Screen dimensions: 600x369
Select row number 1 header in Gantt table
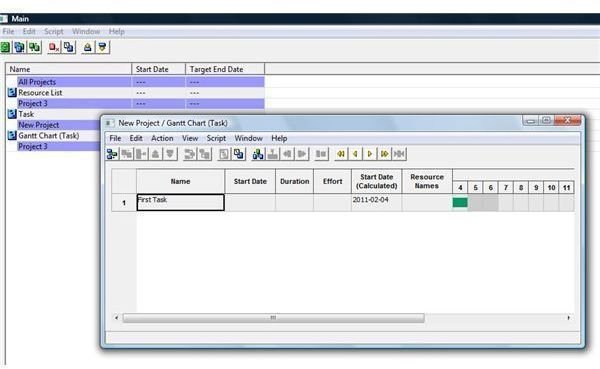point(124,202)
